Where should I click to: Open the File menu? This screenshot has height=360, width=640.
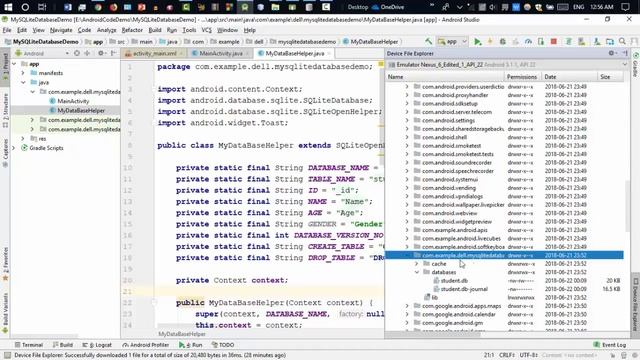[7, 30]
